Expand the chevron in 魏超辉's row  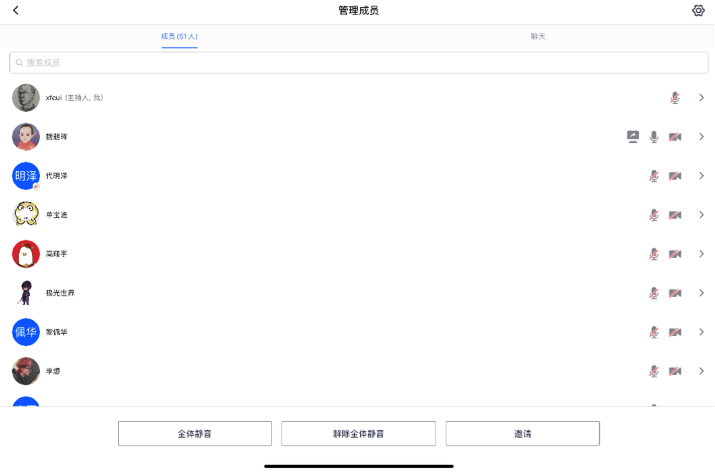click(x=701, y=137)
